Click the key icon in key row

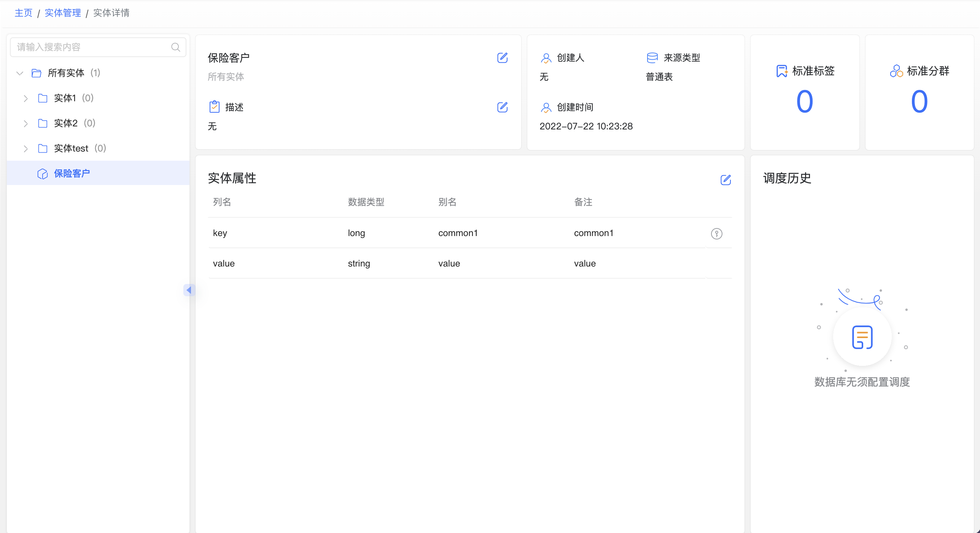coord(716,233)
